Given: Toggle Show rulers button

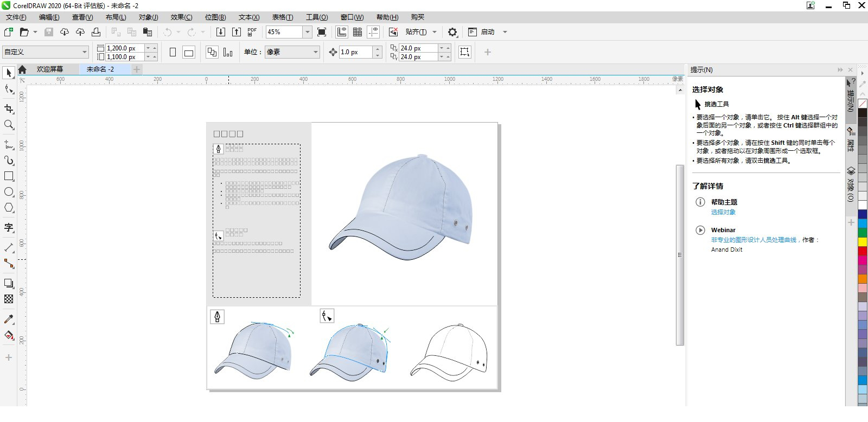Looking at the screenshot, I should pyautogui.click(x=342, y=32).
